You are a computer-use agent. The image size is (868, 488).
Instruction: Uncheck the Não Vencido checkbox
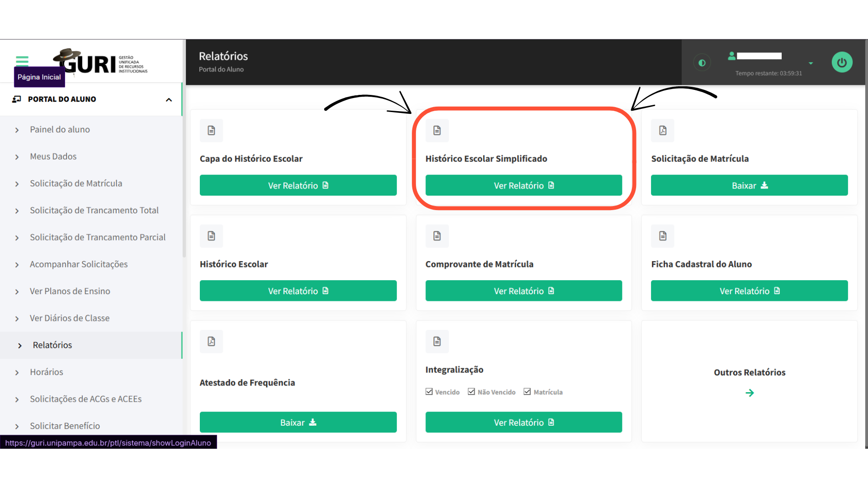[x=472, y=392]
